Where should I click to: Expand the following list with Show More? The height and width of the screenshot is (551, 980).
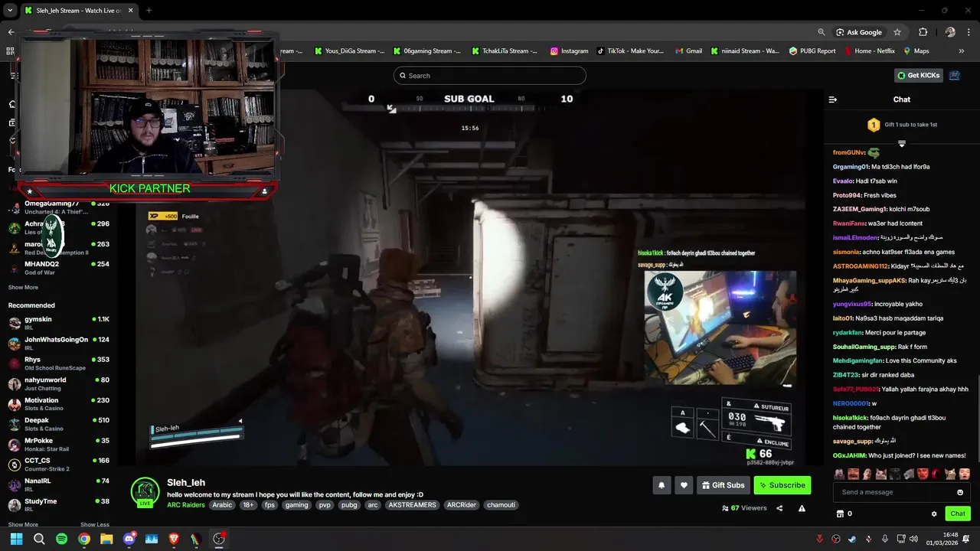(x=23, y=288)
